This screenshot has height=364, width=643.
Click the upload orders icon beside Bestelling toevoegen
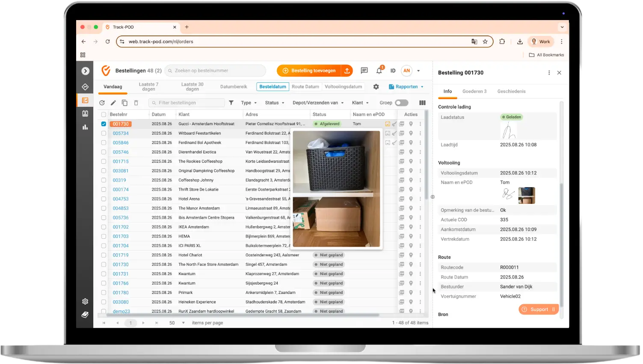click(x=347, y=70)
